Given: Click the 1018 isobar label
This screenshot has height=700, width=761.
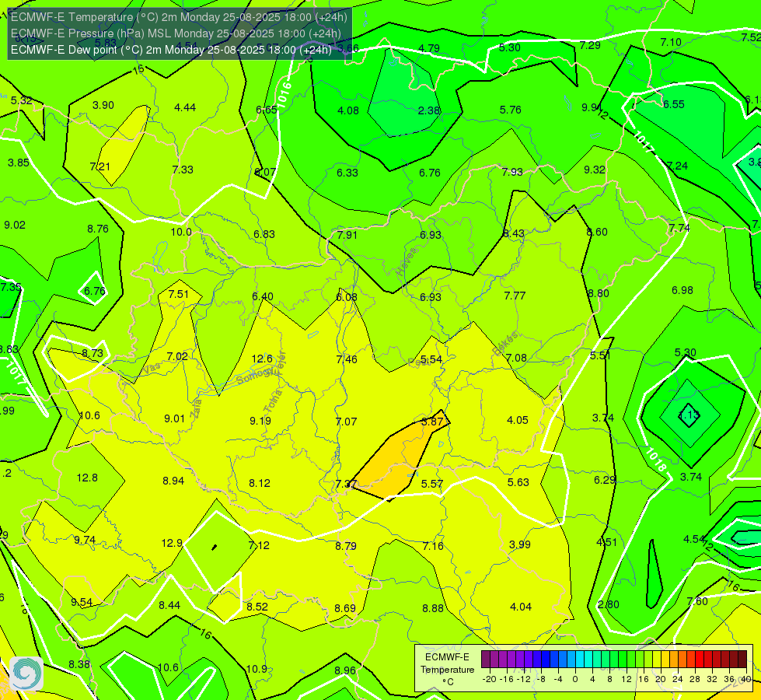Looking at the screenshot, I should (x=656, y=459).
